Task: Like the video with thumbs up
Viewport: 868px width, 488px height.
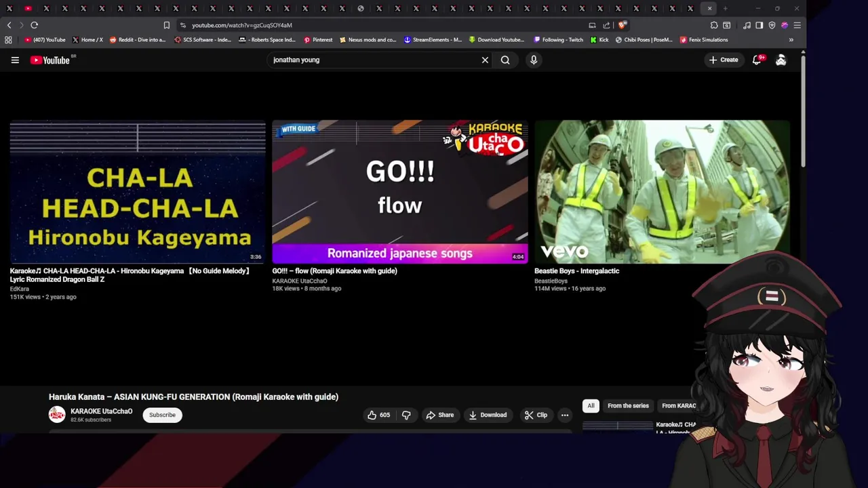Action: click(379, 415)
